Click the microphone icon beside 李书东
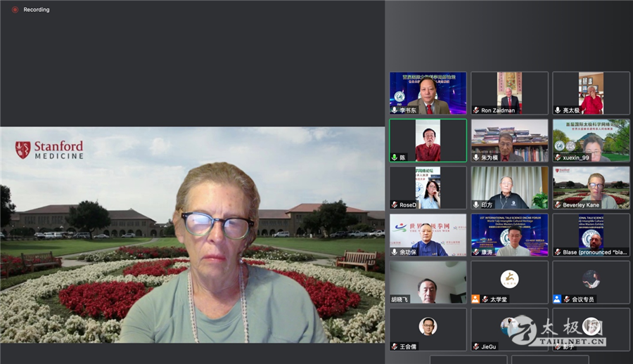The width and height of the screenshot is (633, 364). point(395,110)
